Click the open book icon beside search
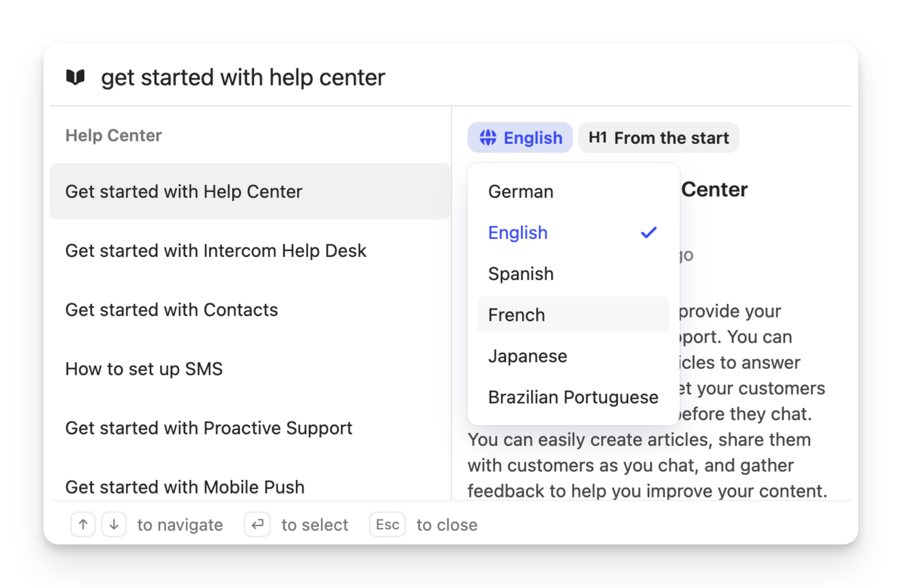 coord(75,77)
